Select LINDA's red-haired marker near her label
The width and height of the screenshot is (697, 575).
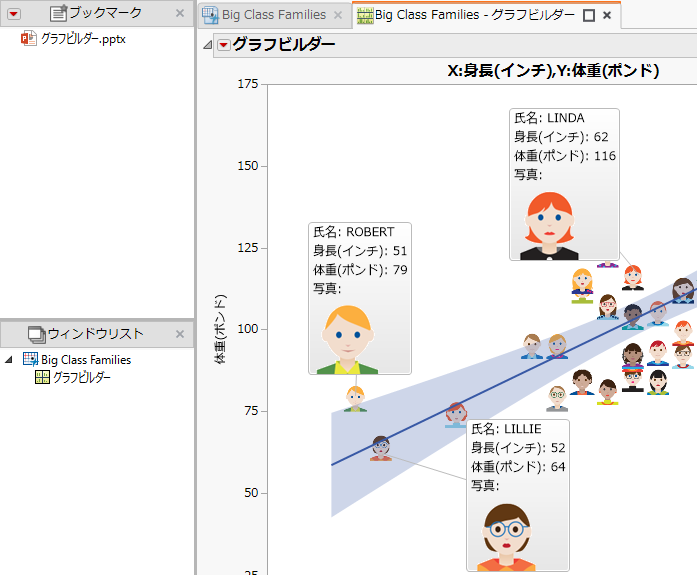(633, 277)
